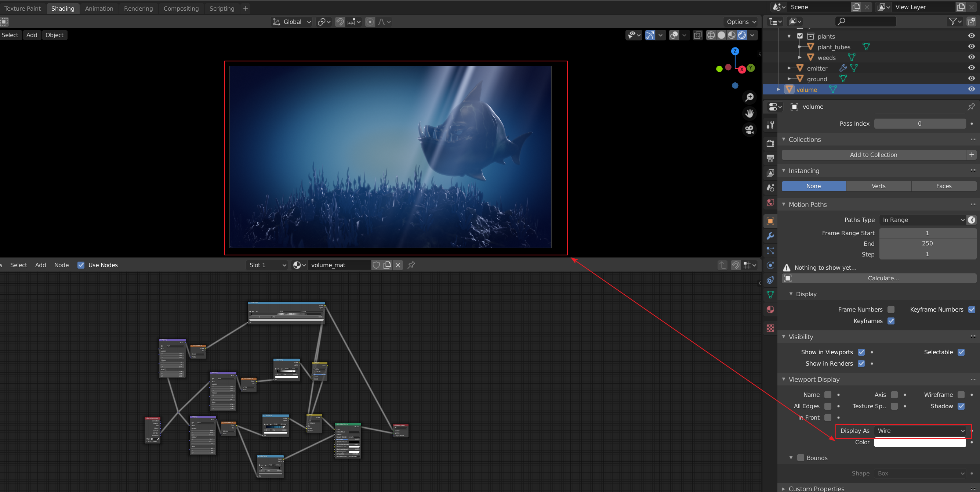The image size is (980, 492).
Task: Open the Display As dropdown
Action: point(920,431)
